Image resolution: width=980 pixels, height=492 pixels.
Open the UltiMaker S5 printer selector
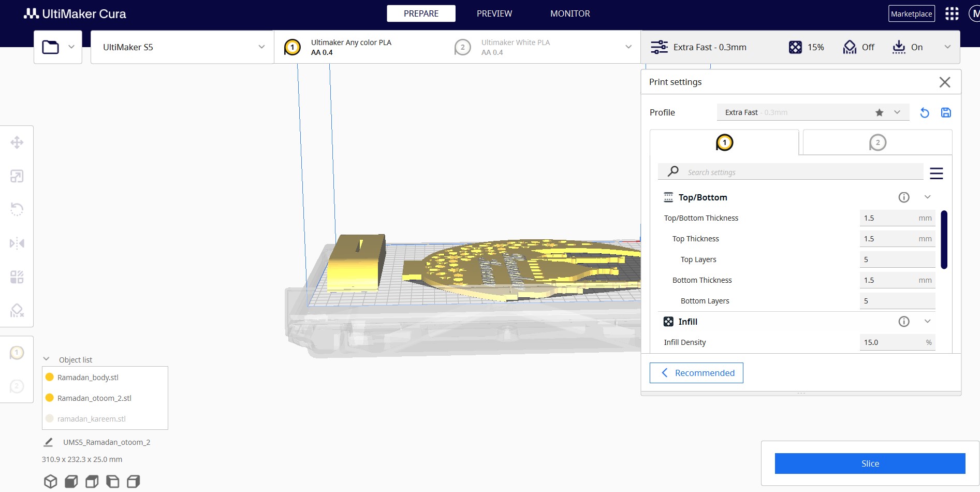pyautogui.click(x=182, y=47)
